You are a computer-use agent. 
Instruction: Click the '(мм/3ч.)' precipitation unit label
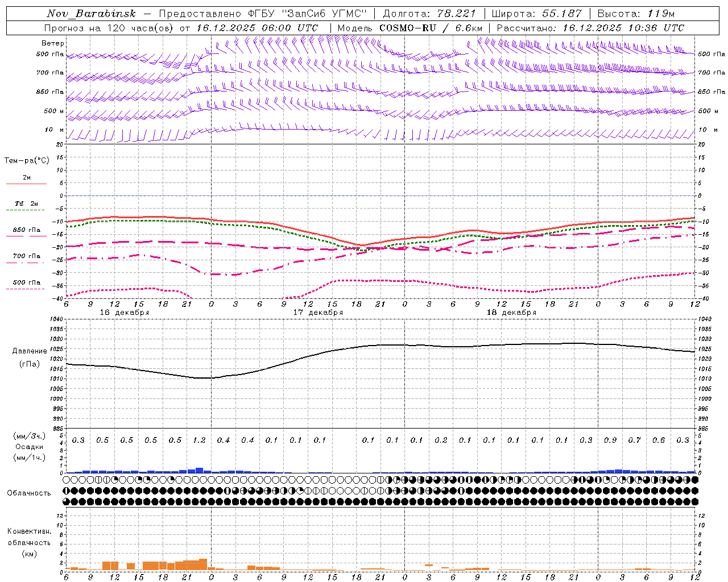30,436
